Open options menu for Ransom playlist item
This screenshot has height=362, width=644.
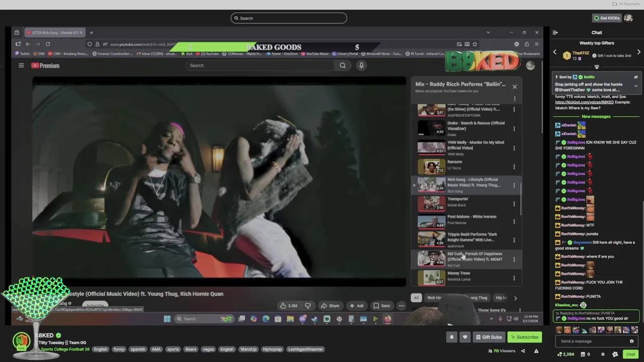point(514,166)
